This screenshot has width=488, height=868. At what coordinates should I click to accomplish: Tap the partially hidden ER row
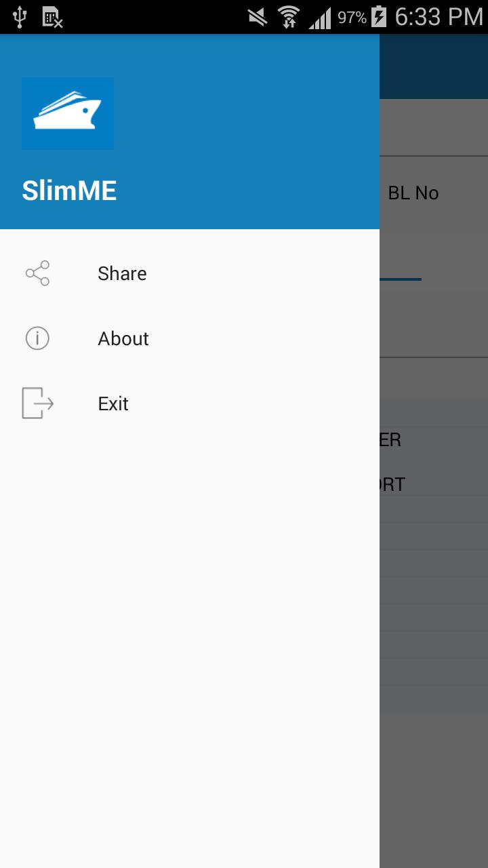click(x=391, y=440)
